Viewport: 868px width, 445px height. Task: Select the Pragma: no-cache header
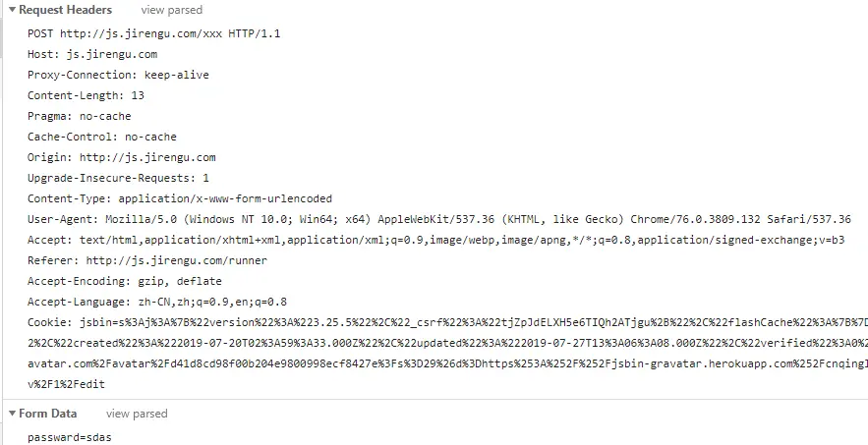pyautogui.click(x=80, y=116)
